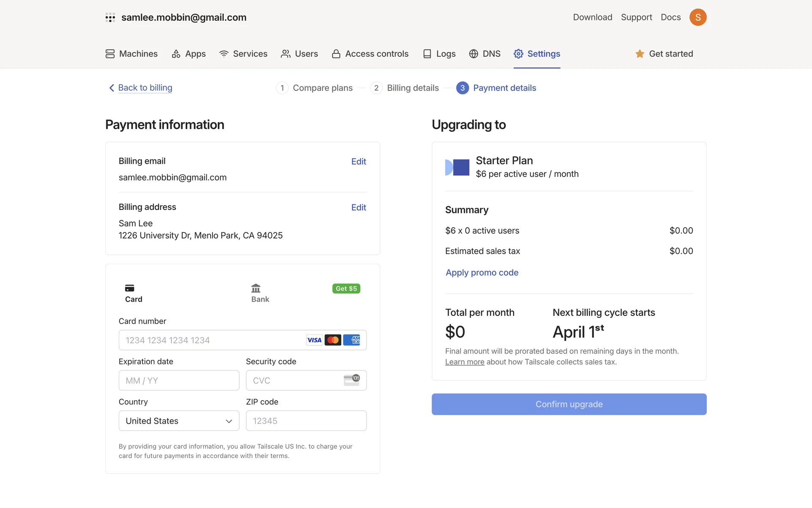Focus the Card number field

(x=211, y=340)
